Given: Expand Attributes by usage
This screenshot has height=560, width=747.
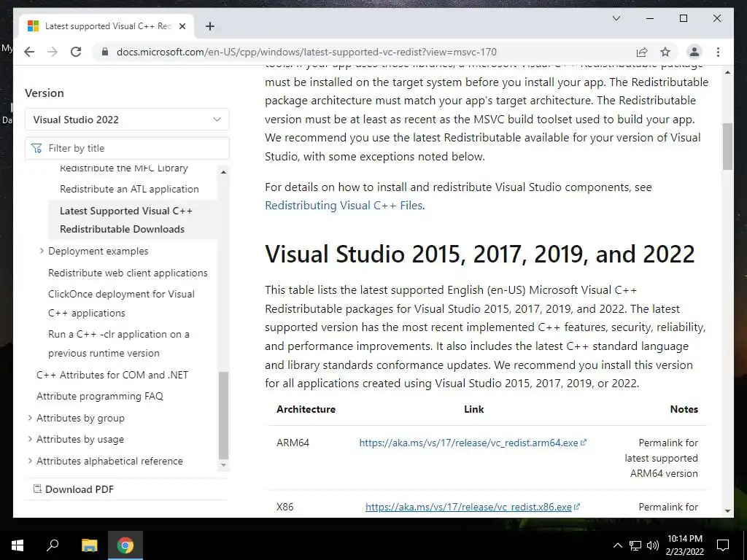Looking at the screenshot, I should 30,439.
